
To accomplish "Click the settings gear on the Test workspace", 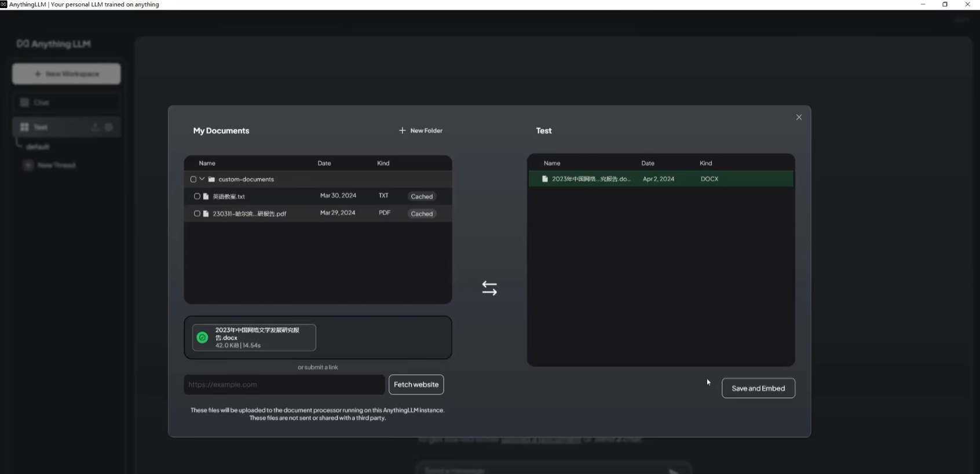I will [x=109, y=127].
